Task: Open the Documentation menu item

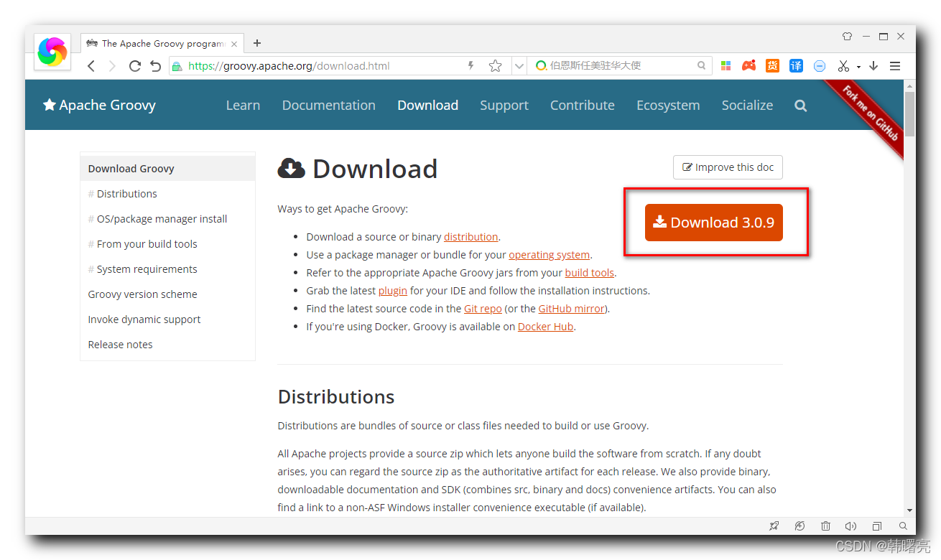Action: 329,105
